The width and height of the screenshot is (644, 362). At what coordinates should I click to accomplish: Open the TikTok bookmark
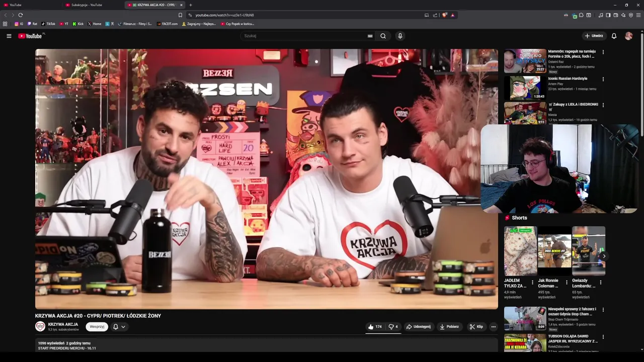[x=48, y=24]
